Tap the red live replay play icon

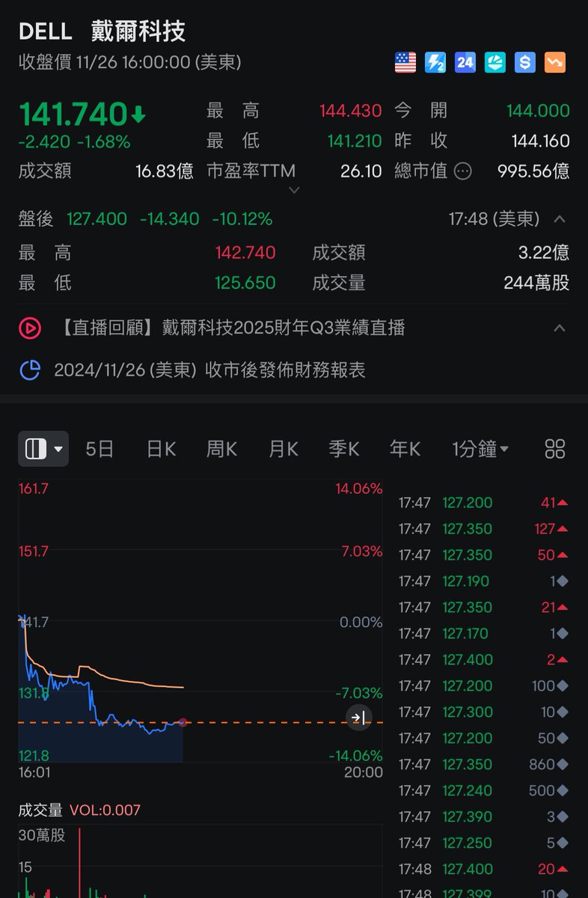(x=29, y=328)
